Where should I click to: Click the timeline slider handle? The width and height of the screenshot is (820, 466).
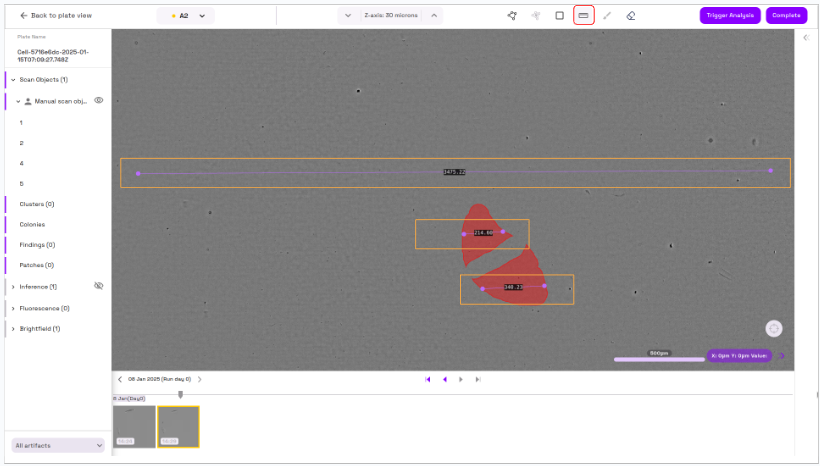tap(180, 394)
